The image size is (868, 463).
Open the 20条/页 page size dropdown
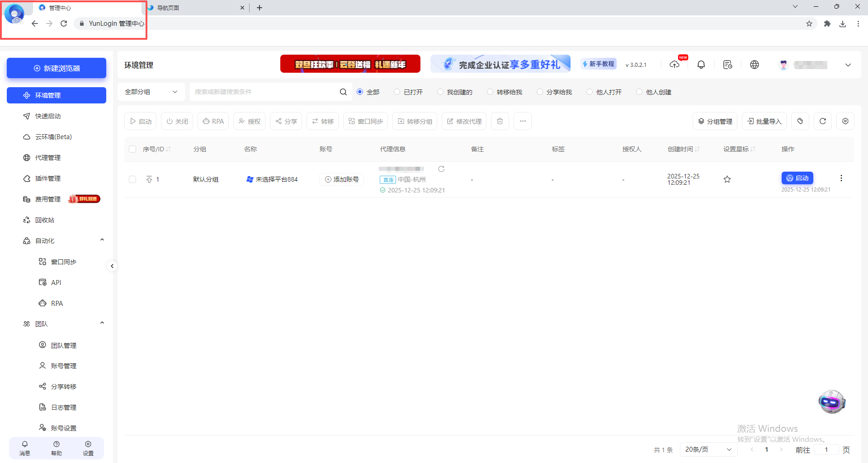point(708,449)
